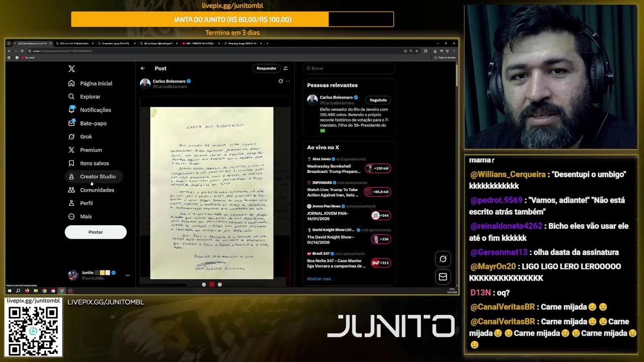Screen dimensions: 644x362
Task: Open Chrome icon in Windows taskbar
Action: (44, 291)
